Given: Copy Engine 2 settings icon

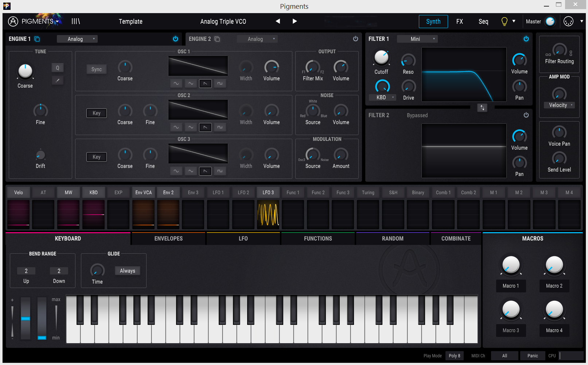Looking at the screenshot, I should coord(217,39).
